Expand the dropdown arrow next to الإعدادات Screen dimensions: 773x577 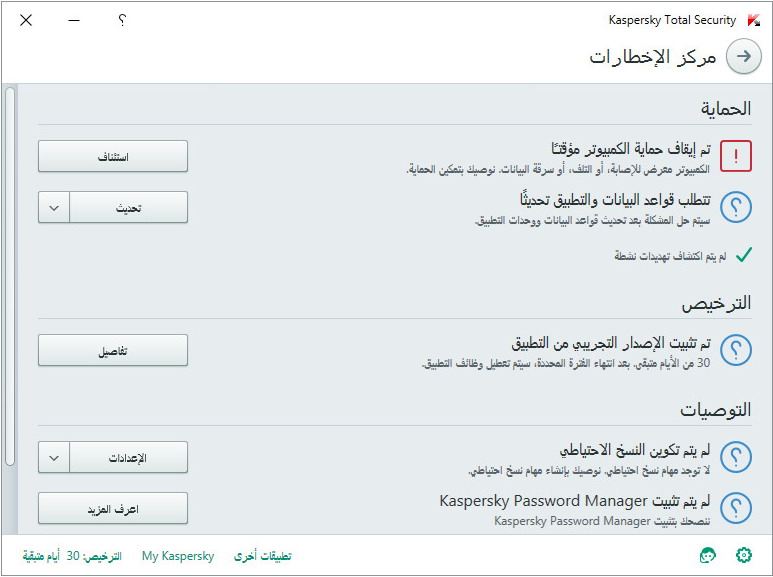coord(54,457)
